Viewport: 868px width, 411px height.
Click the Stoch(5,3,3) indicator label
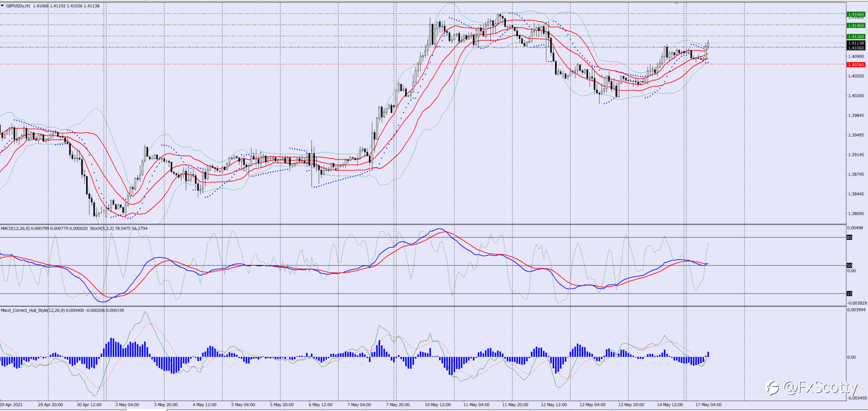(x=102, y=228)
